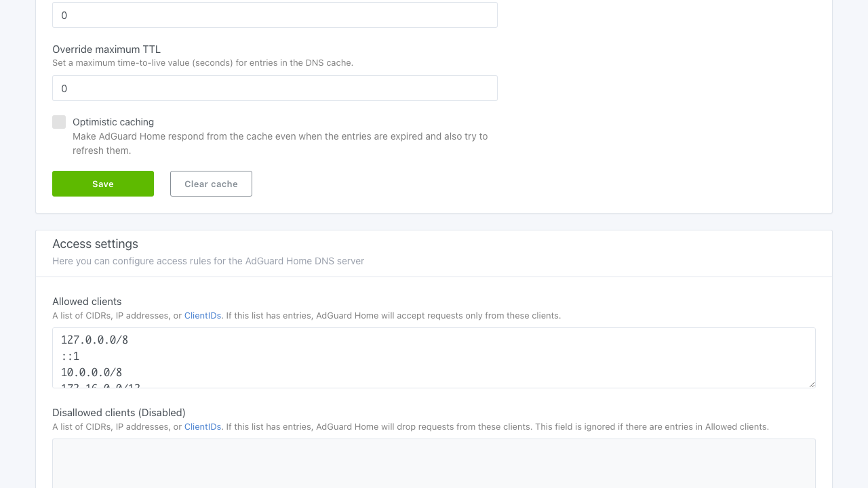Click the green Save button
868x488 pixels.
pos(103,184)
